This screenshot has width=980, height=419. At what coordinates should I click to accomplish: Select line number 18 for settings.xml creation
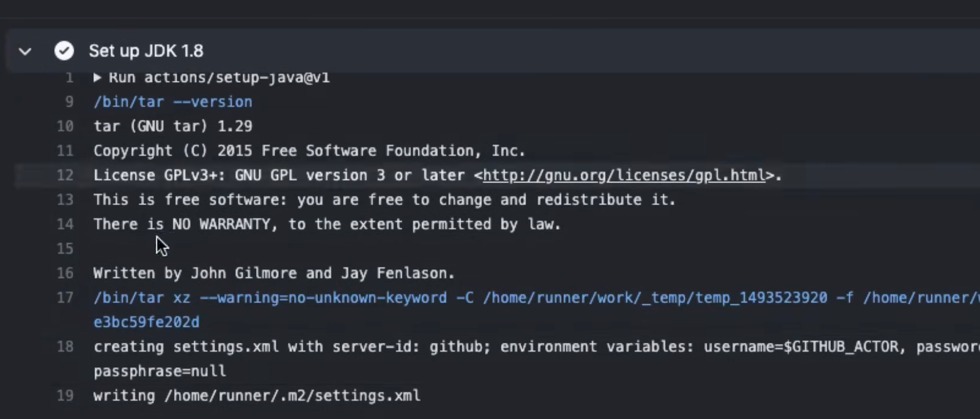(x=65, y=346)
